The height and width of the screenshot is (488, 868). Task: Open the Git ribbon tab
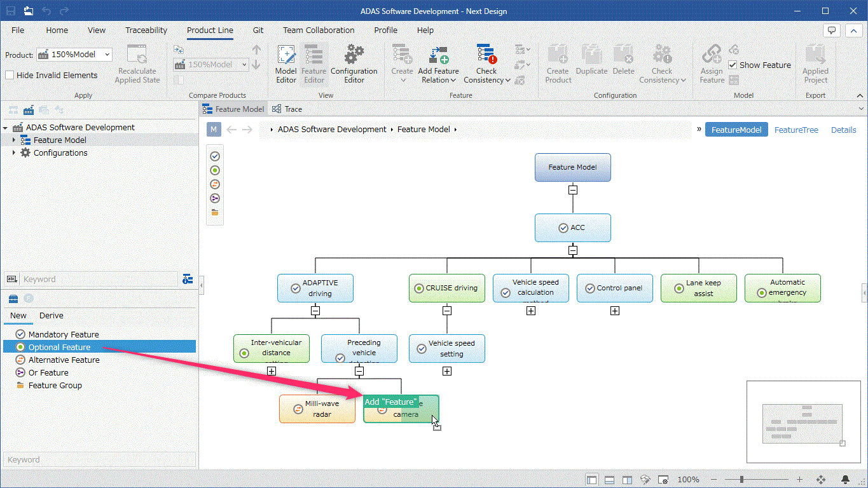[x=258, y=30]
